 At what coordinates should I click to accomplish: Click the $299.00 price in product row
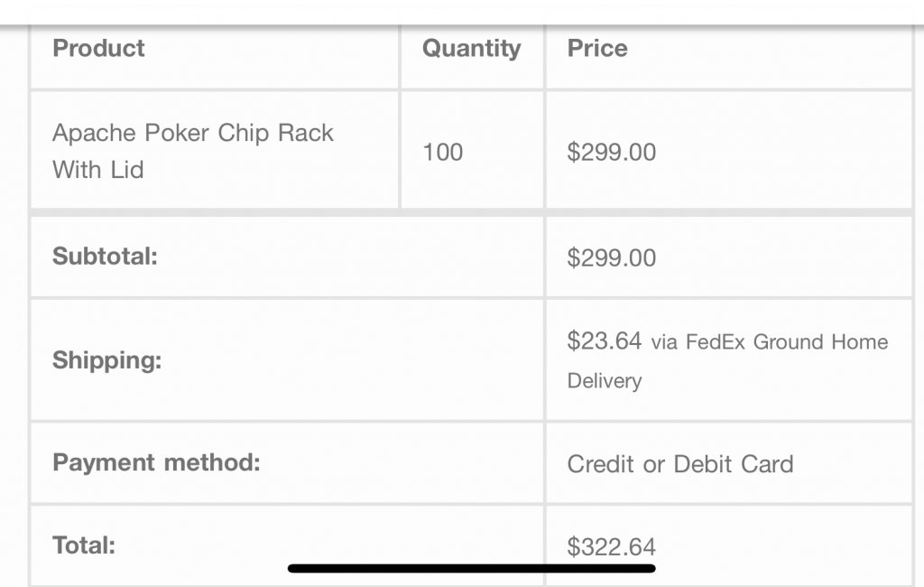(611, 152)
